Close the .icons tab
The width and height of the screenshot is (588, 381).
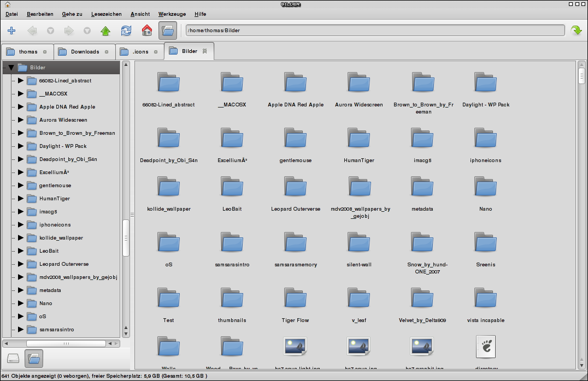(156, 52)
